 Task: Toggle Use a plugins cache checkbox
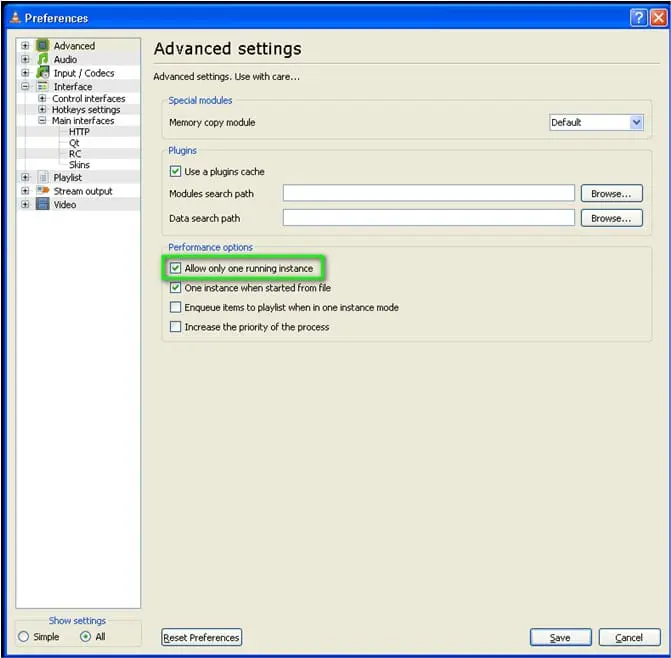176,172
